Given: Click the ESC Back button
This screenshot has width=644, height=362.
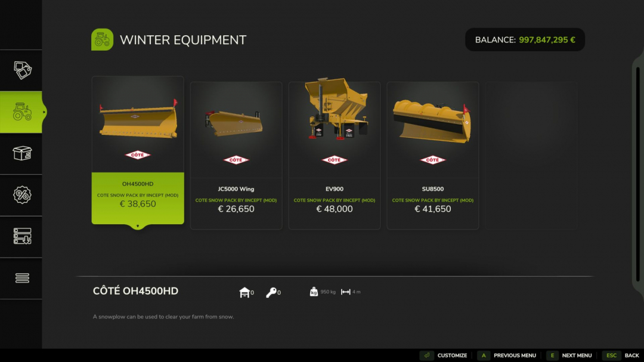Looking at the screenshot, I should coord(621,355).
